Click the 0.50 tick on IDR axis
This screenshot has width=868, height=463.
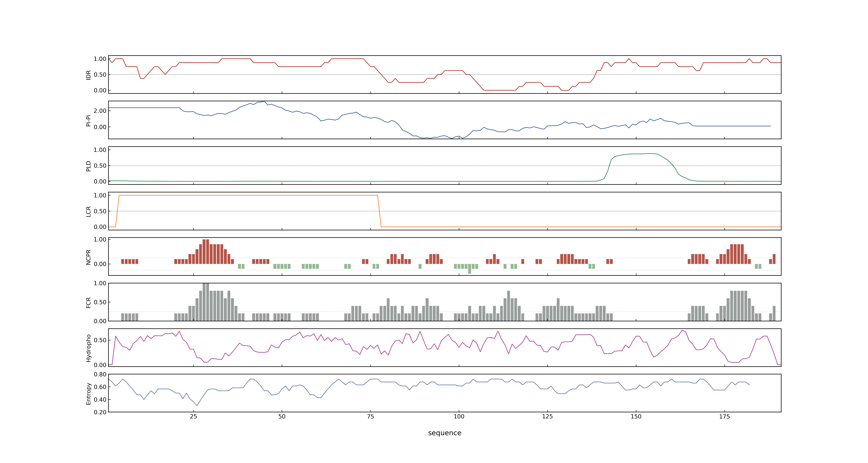[x=100, y=75]
